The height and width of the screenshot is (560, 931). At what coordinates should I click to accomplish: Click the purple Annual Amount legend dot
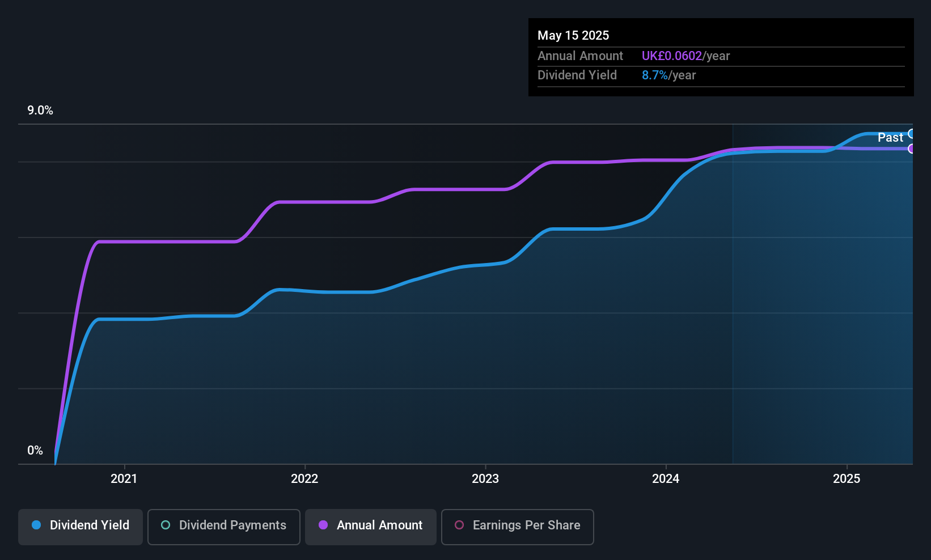(323, 525)
